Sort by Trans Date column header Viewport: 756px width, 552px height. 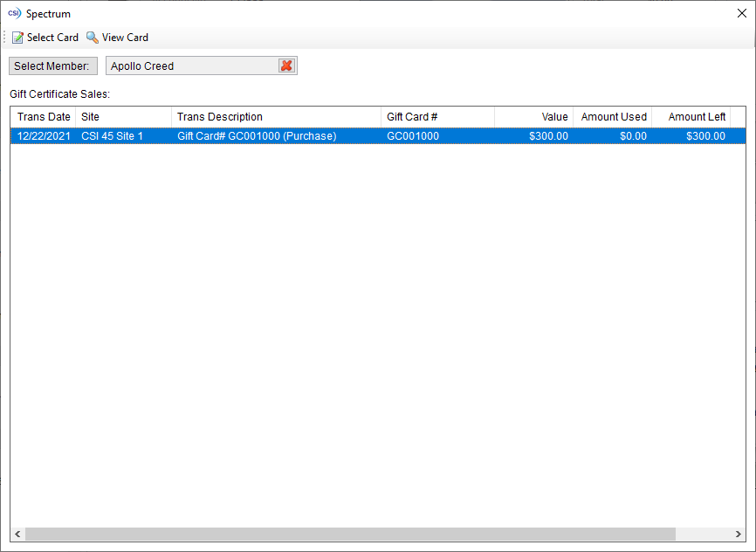tap(44, 117)
